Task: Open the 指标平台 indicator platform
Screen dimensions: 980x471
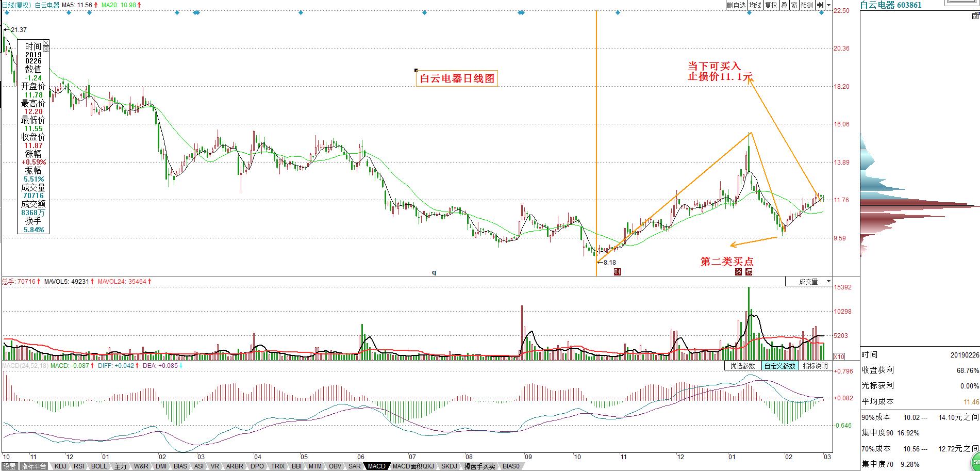Action: coord(34,466)
